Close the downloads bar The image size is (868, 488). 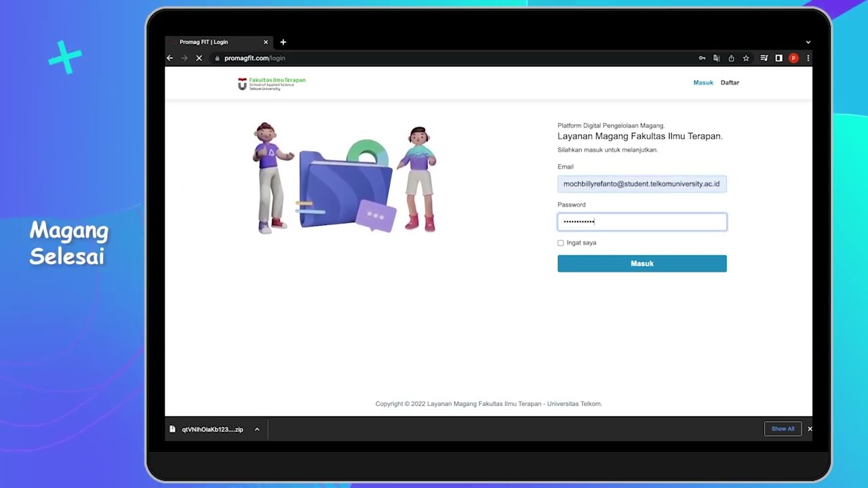pos(810,429)
